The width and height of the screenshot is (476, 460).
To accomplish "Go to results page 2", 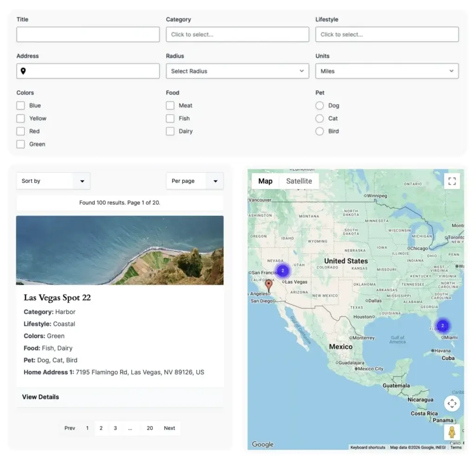I will point(101,428).
